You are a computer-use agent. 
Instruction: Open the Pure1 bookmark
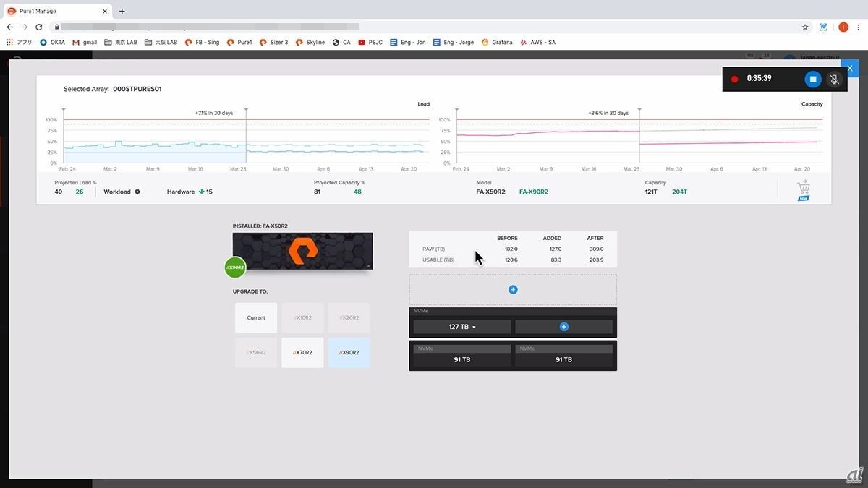pyautogui.click(x=239, y=43)
